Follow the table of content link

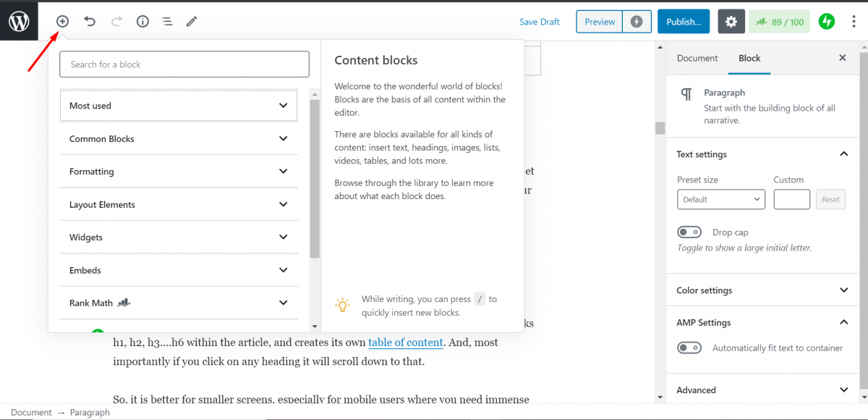click(x=406, y=343)
